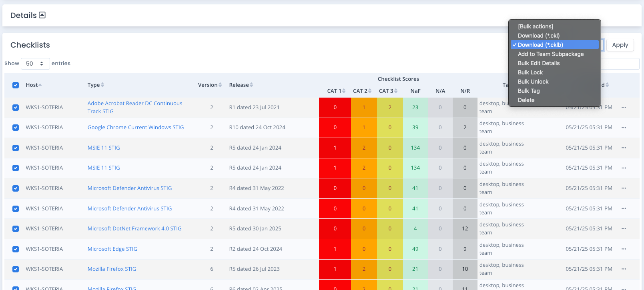Sort the table by Type column
644x290 pixels.
pyautogui.click(x=96, y=85)
